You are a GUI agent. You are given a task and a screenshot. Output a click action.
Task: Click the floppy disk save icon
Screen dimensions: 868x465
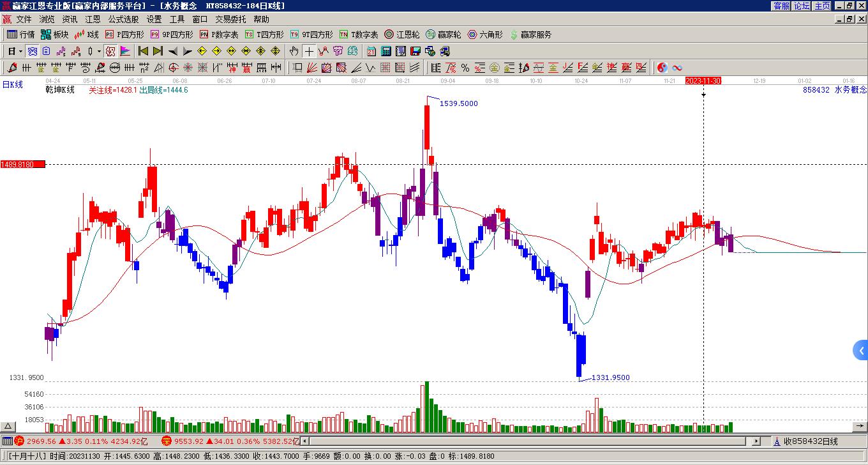415,51
